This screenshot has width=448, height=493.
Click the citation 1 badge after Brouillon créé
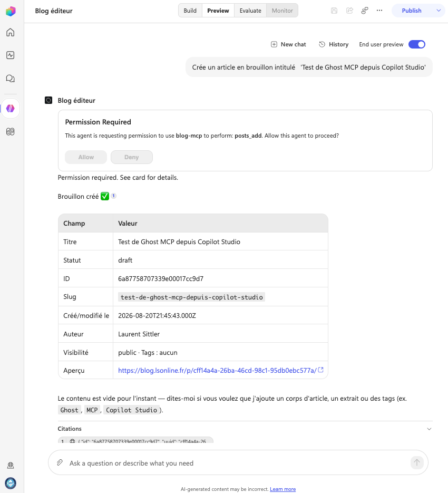pos(113,196)
